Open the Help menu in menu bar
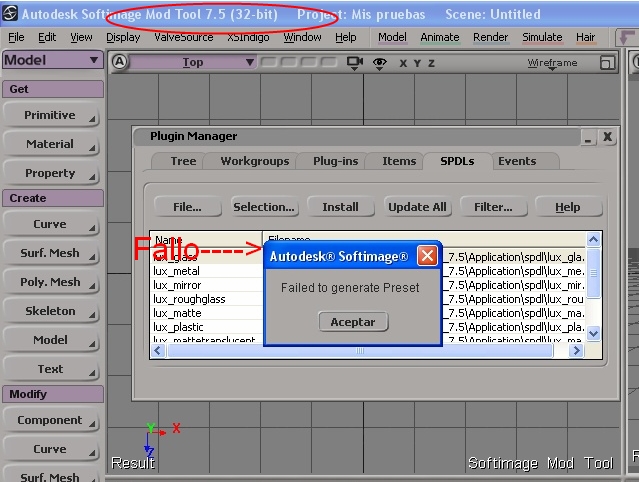639x482 pixels. (x=346, y=37)
